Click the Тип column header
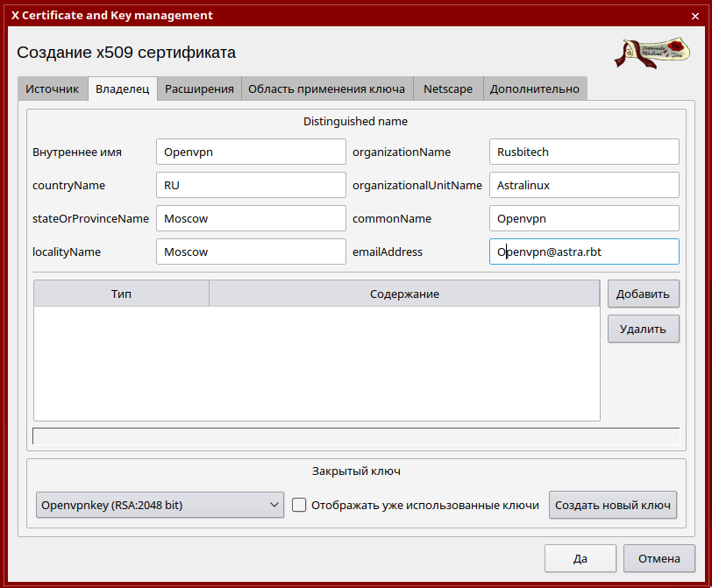Image resolution: width=712 pixels, height=588 pixels. tap(121, 294)
